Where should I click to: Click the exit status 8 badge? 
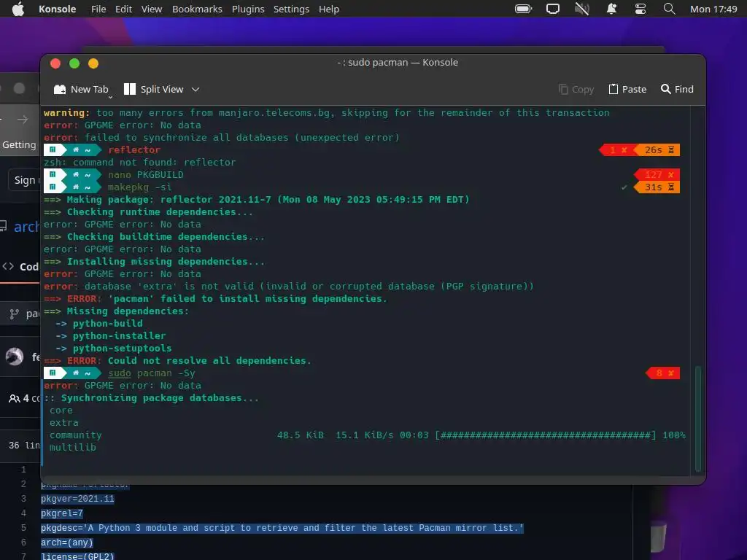662,373
